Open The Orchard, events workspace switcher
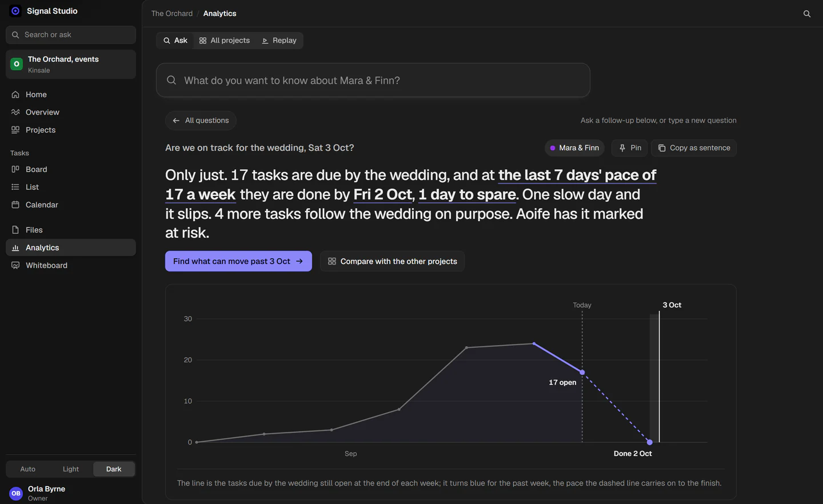 coord(71,64)
